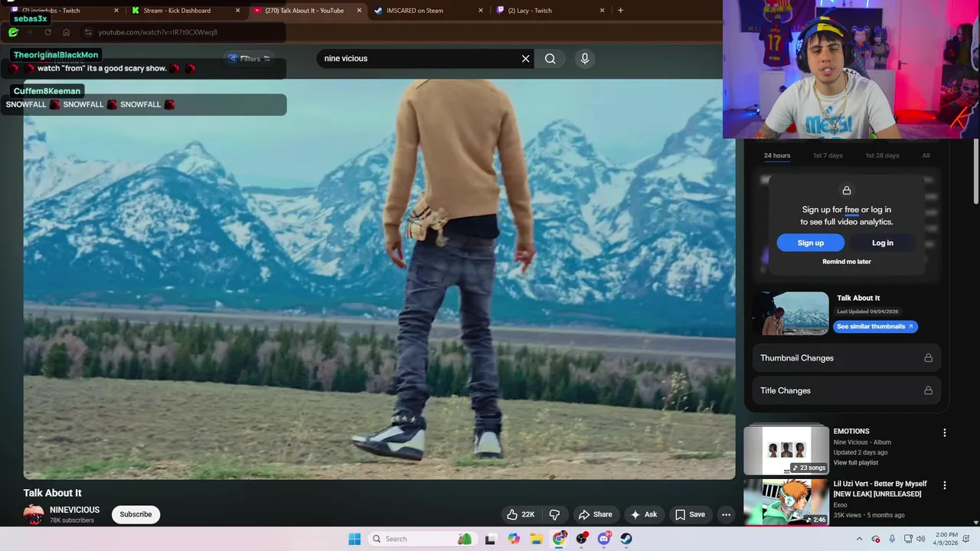Open OBS Studio from the taskbar
The width and height of the screenshot is (980, 551).
click(x=582, y=539)
